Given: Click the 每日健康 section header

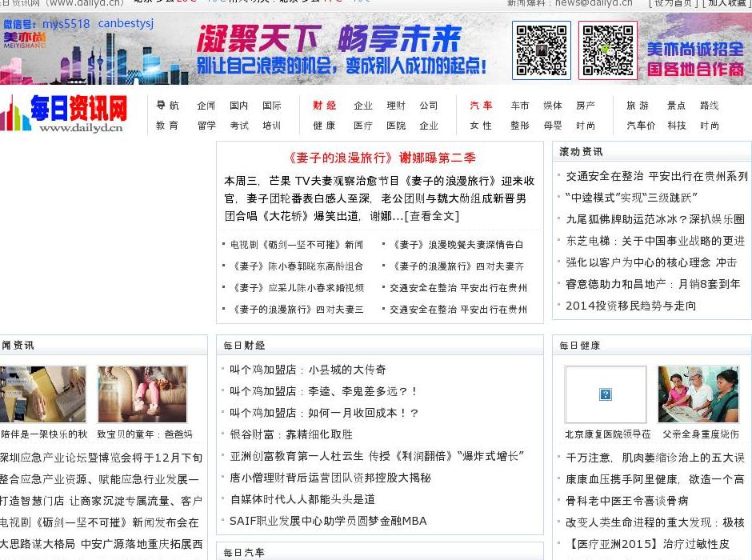Looking at the screenshot, I should pos(579,346).
